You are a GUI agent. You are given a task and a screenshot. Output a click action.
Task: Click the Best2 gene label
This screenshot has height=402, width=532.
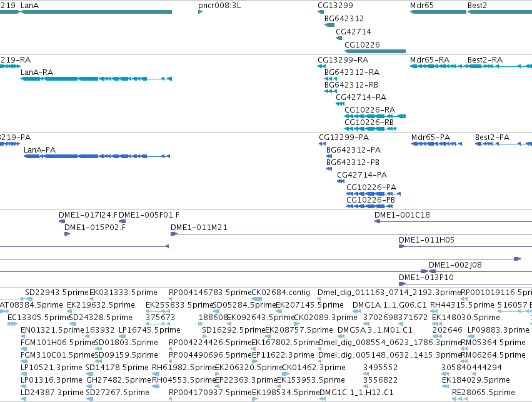[477, 6]
